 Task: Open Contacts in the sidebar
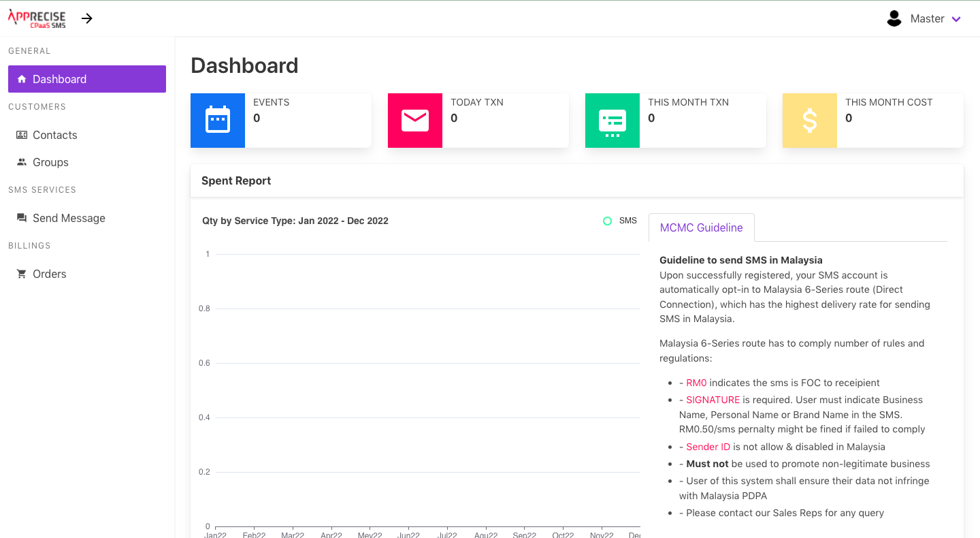[x=87, y=135]
